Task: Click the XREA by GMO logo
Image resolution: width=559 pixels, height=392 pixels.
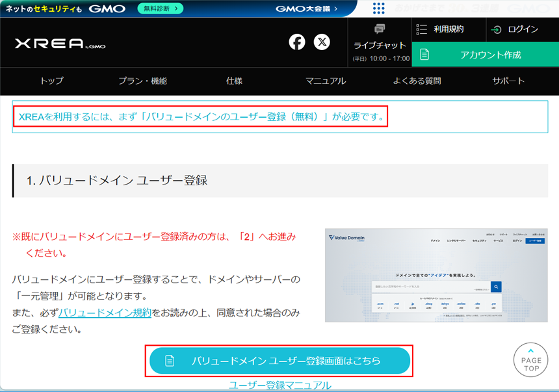Action: click(60, 44)
